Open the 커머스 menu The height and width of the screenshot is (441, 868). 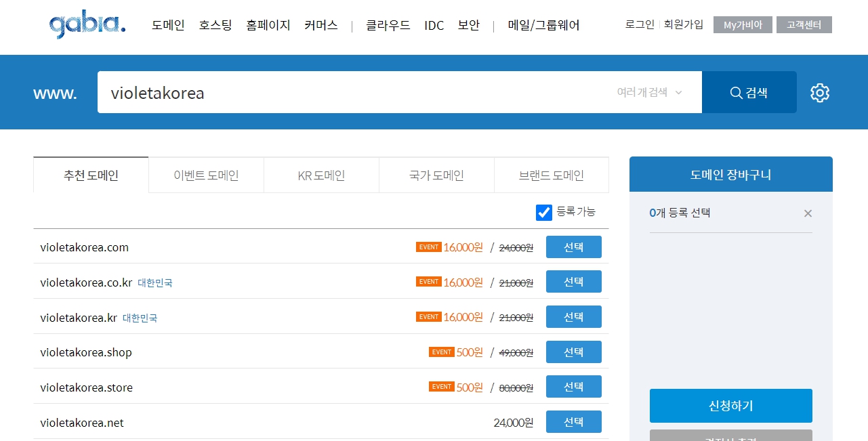[x=321, y=26]
